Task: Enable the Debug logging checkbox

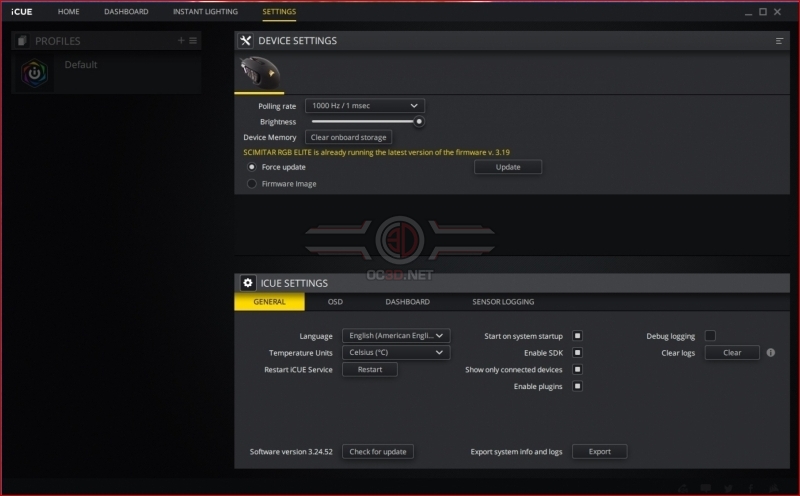Action: point(710,336)
